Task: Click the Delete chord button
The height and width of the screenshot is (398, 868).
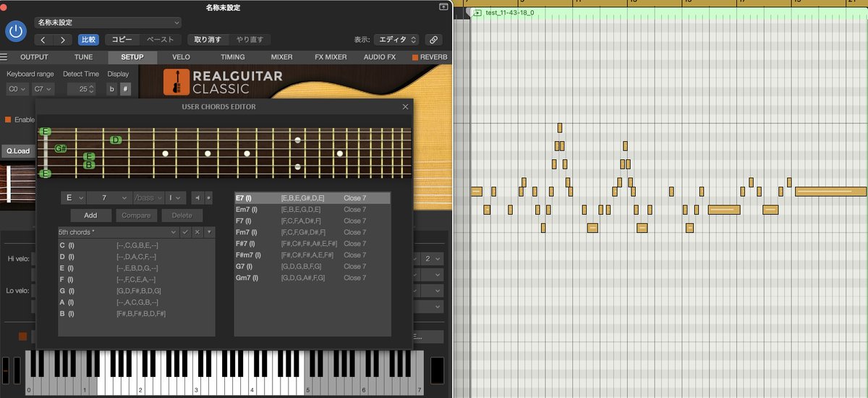Action: (182, 215)
